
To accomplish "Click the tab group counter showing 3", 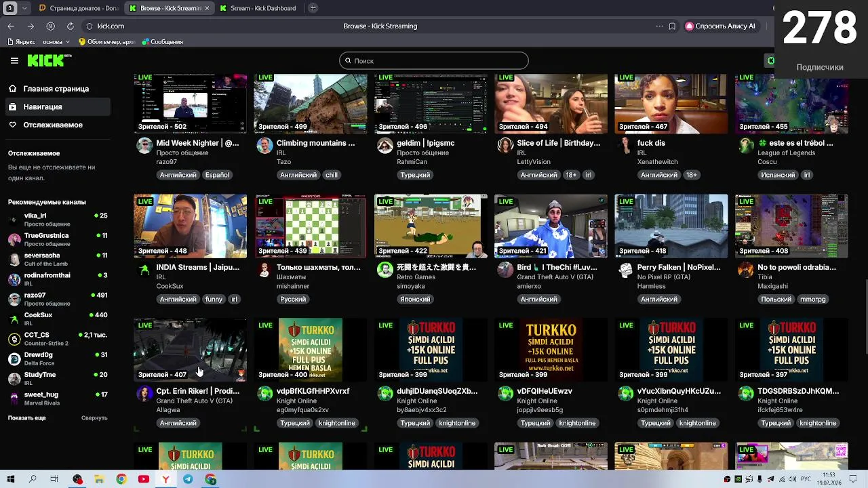I will click(x=10, y=8).
